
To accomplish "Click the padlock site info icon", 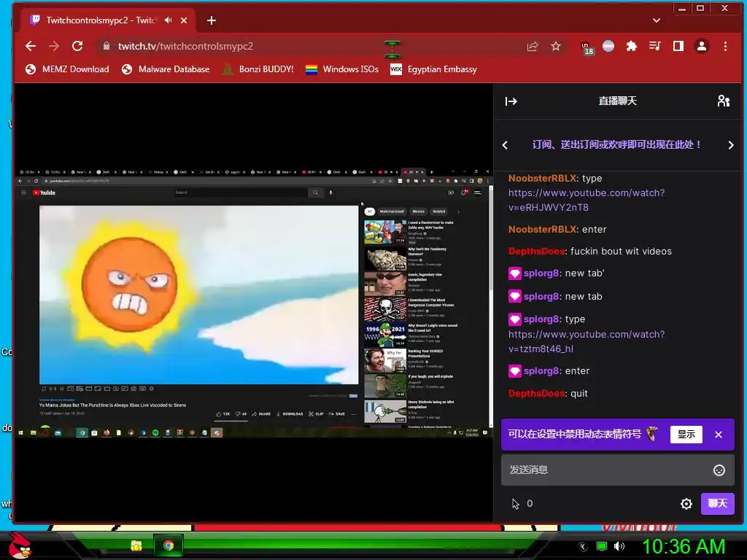I will (107, 46).
